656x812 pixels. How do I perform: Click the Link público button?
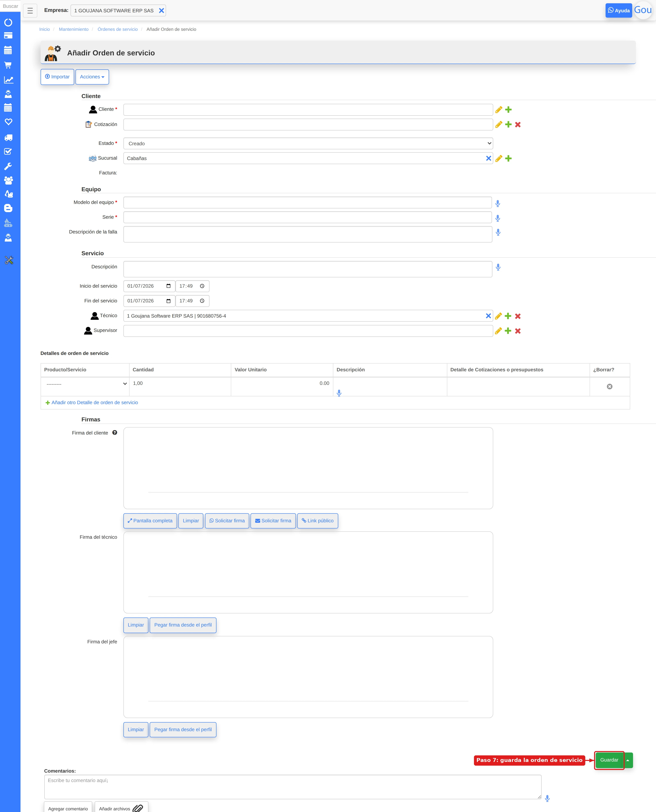click(x=318, y=521)
